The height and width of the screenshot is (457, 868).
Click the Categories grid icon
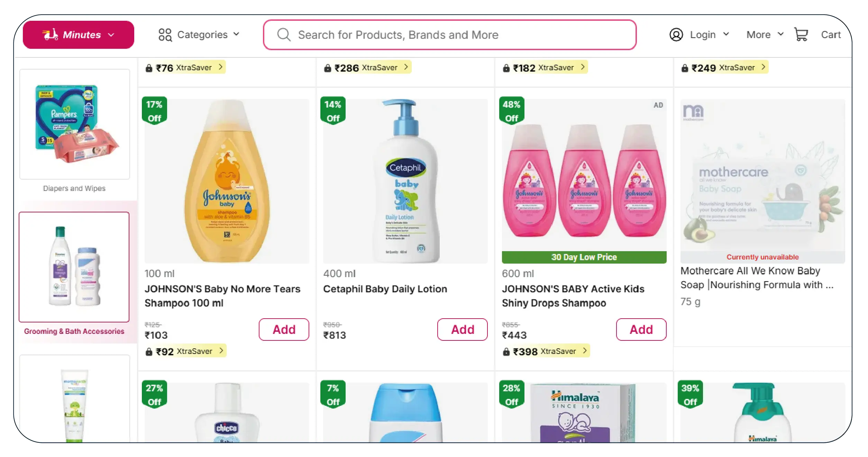[165, 35]
